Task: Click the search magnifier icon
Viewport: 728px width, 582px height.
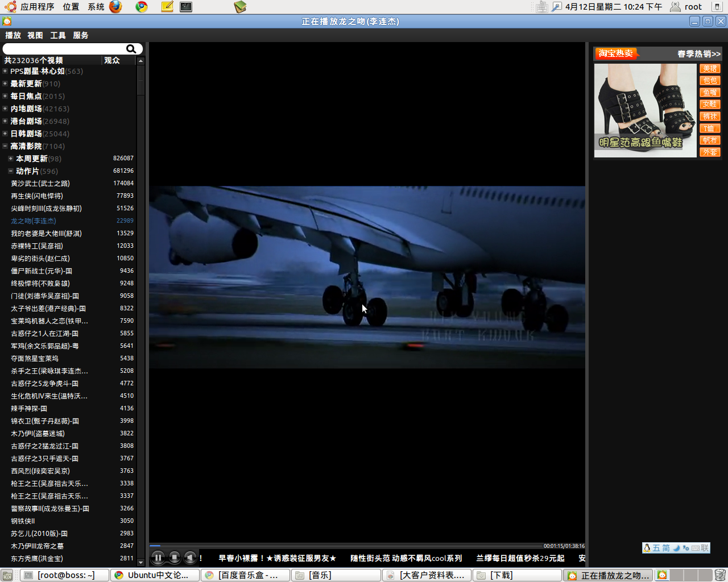Action: [x=131, y=49]
